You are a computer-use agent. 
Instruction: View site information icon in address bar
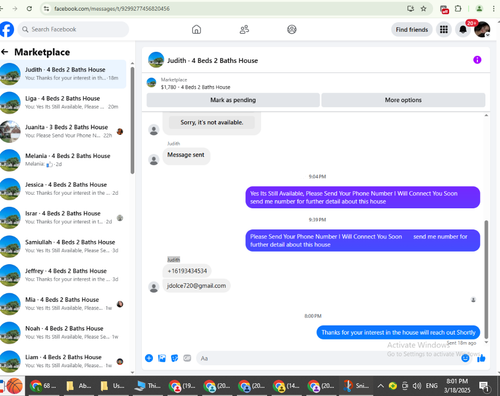(x=46, y=9)
